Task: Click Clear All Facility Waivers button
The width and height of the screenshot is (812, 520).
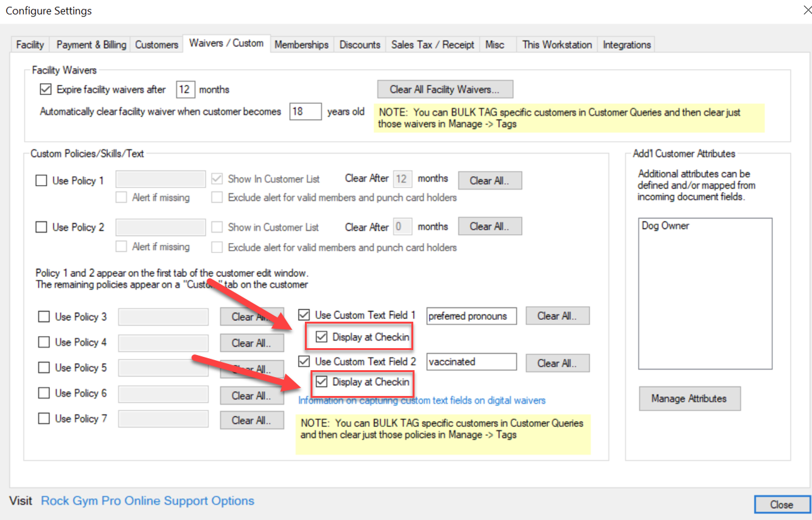Action: tap(445, 89)
